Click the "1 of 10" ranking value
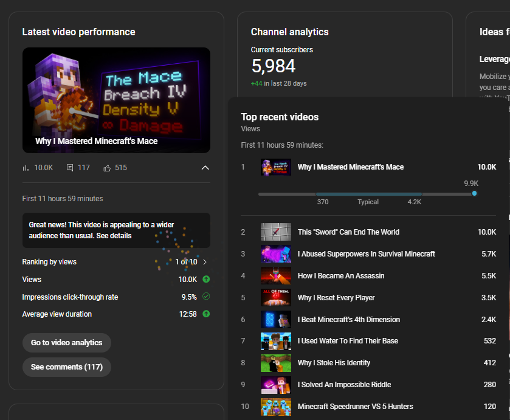The width and height of the screenshot is (510, 420). point(187,262)
